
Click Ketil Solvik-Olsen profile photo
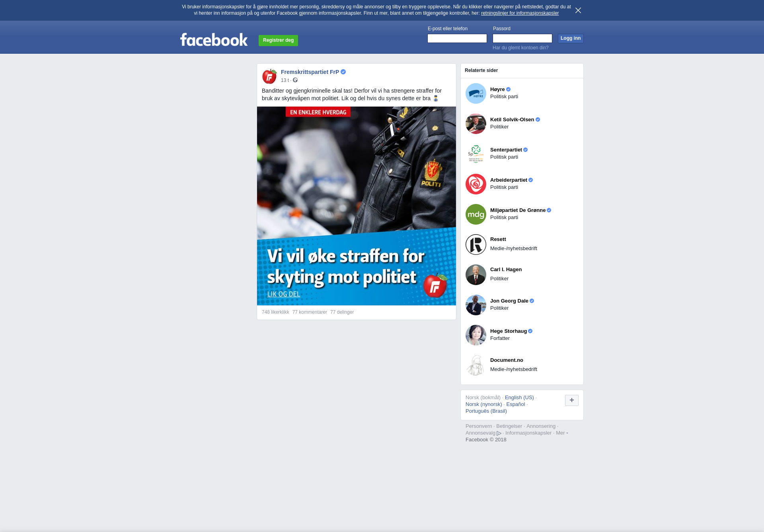pos(476,124)
